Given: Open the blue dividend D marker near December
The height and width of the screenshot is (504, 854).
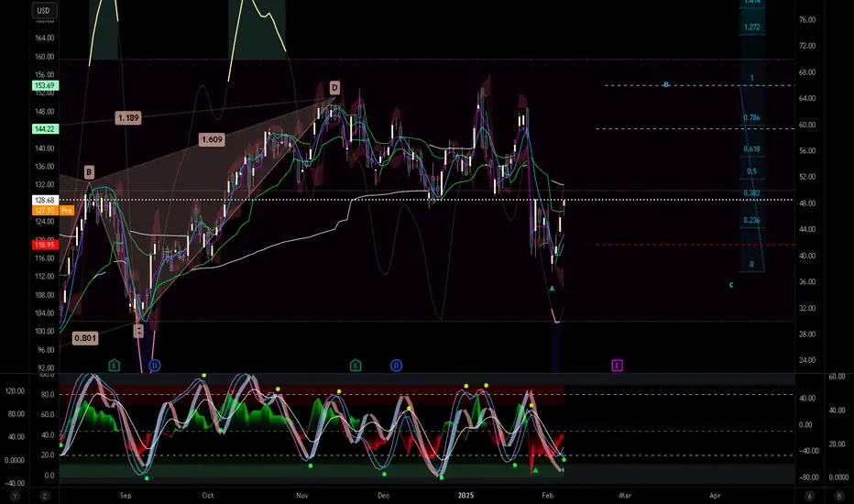Looking at the screenshot, I should [x=397, y=366].
